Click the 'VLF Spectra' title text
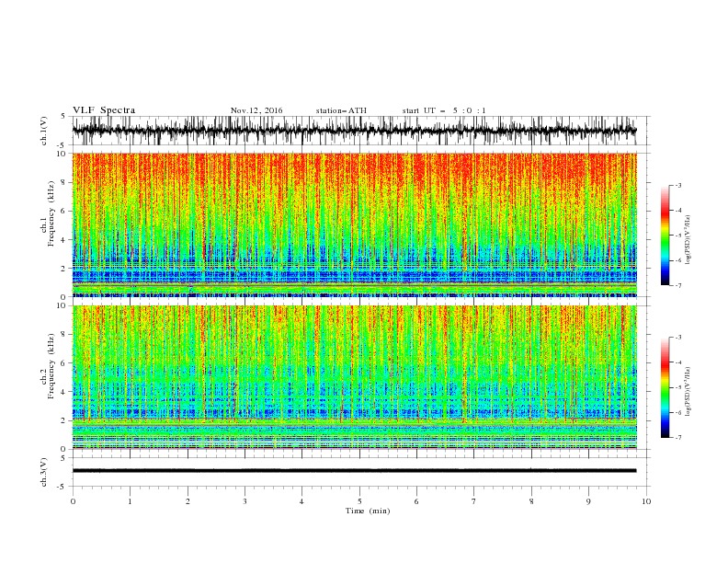 coord(104,110)
